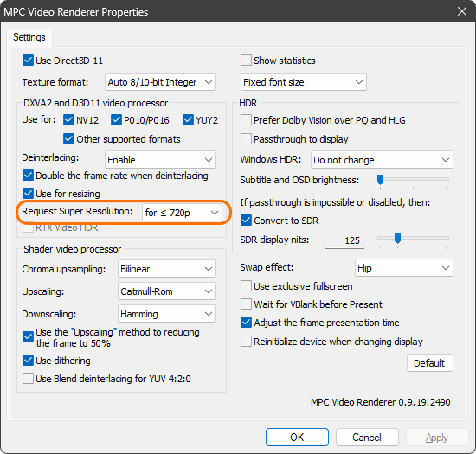Toggle Double the frame rate when deinterlacing
The height and width of the screenshot is (454, 476).
[28, 176]
